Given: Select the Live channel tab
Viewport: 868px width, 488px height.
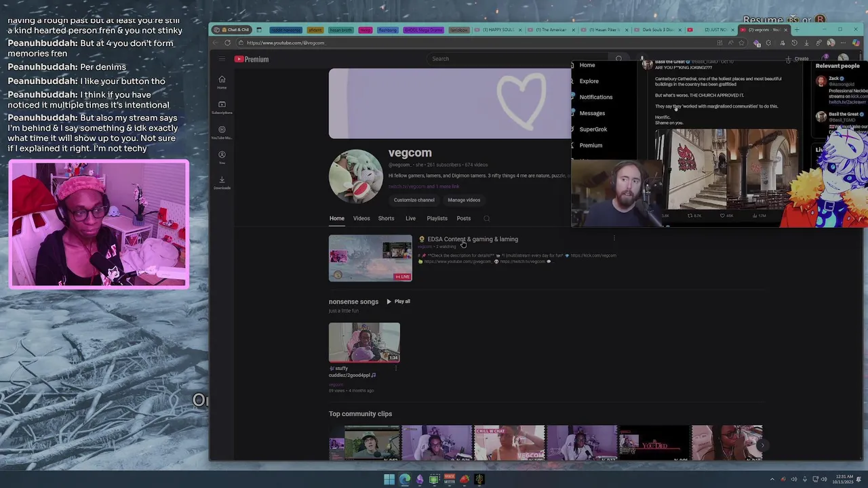Looking at the screenshot, I should [410, 218].
